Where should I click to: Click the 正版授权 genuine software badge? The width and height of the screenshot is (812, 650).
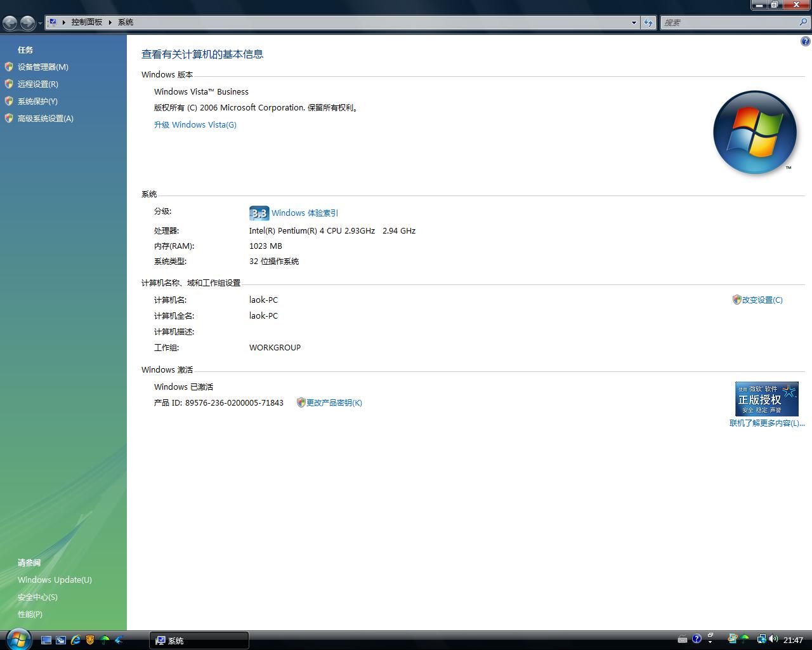(x=766, y=399)
